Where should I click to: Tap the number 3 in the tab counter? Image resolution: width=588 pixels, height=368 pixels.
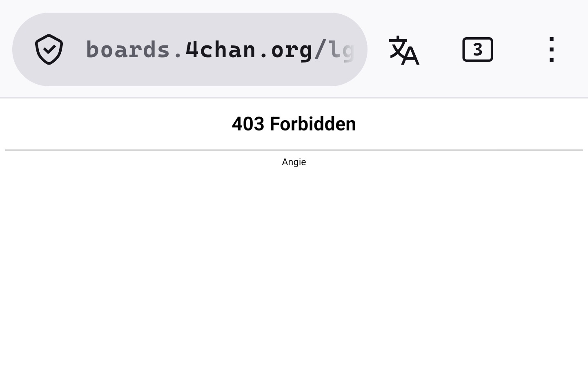(477, 50)
